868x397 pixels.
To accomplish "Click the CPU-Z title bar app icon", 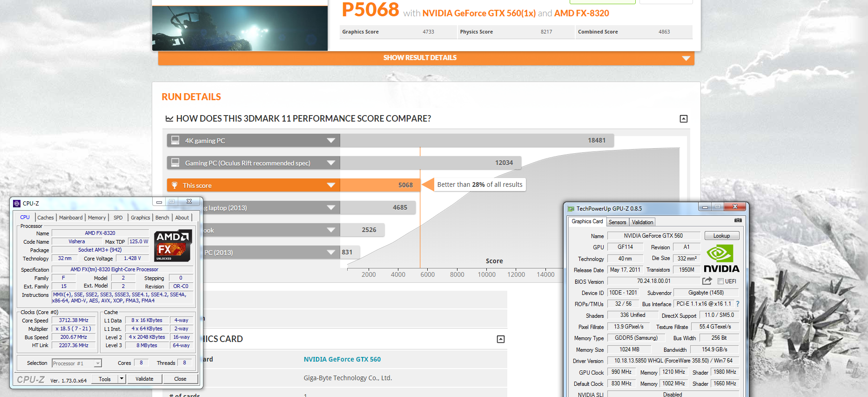I will [17, 203].
